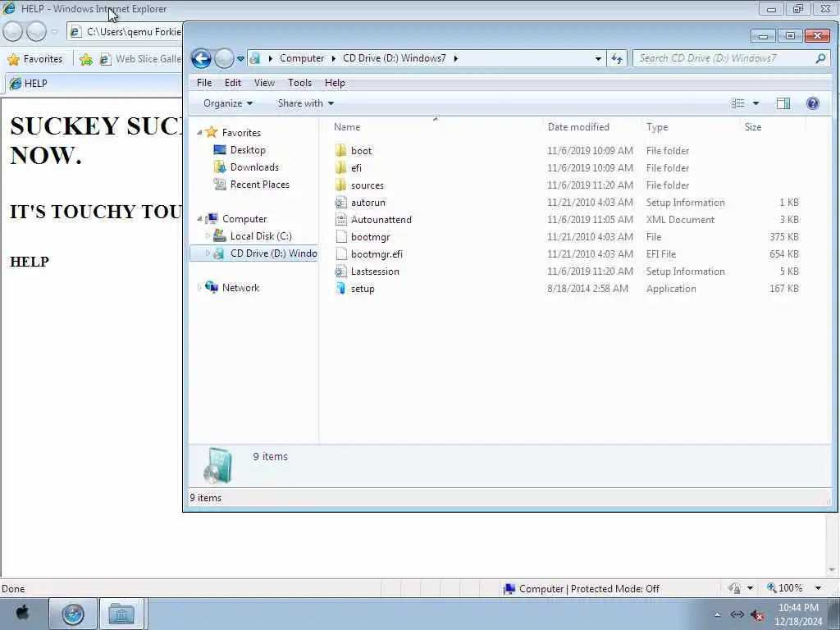This screenshot has width=840, height=630.
Task: Click the Forward arrow in Explorer window
Action: click(224, 58)
